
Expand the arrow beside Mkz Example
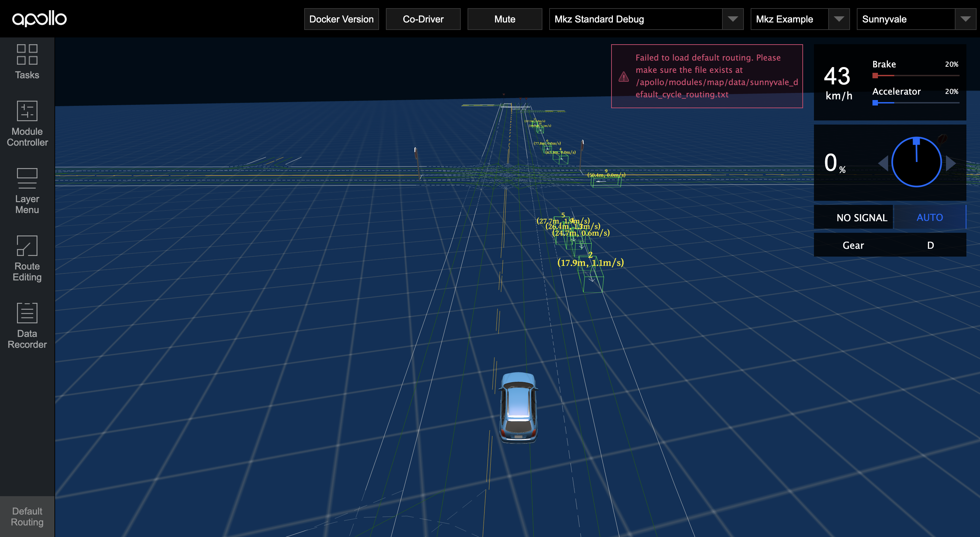tap(839, 19)
